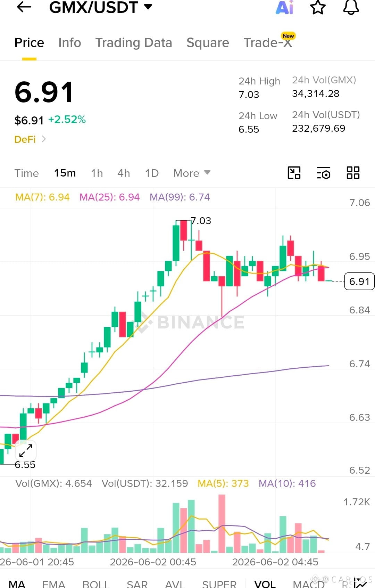Tap the 6.55 low marker on chart
Viewport: 375px width, 588px height.
click(25, 465)
